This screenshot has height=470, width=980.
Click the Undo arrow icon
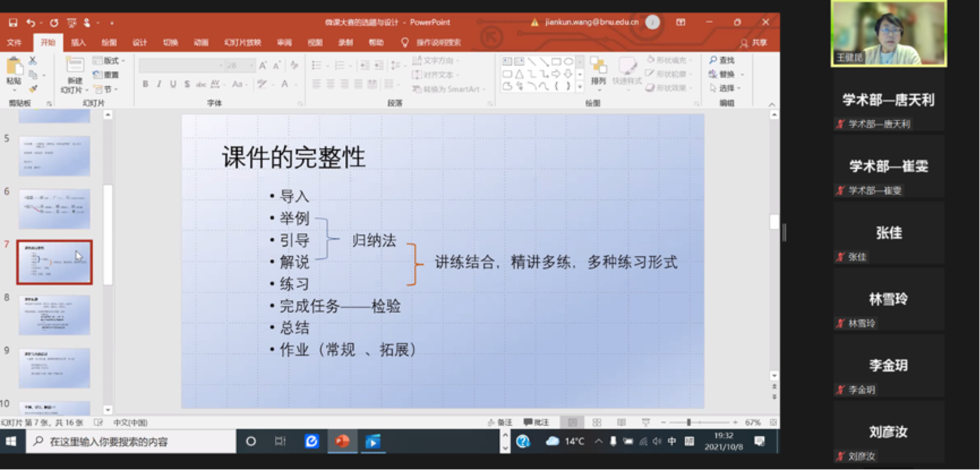[31, 23]
